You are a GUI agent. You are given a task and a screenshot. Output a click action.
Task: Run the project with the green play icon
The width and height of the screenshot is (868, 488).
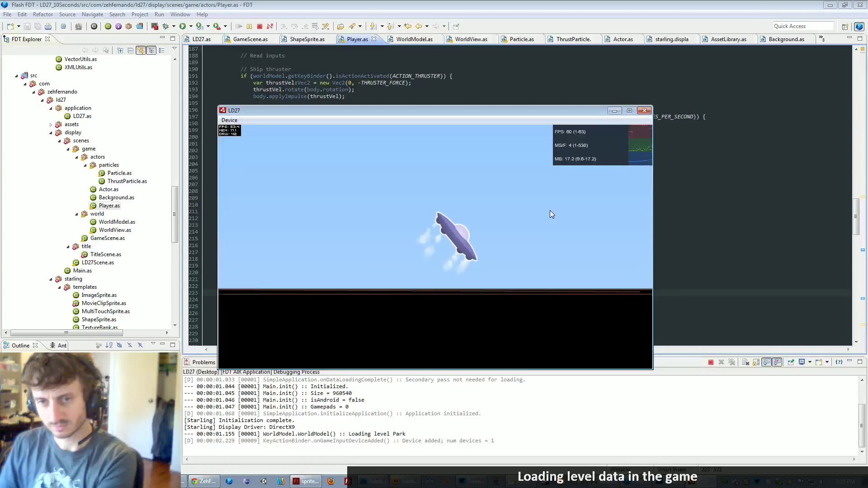[183, 26]
